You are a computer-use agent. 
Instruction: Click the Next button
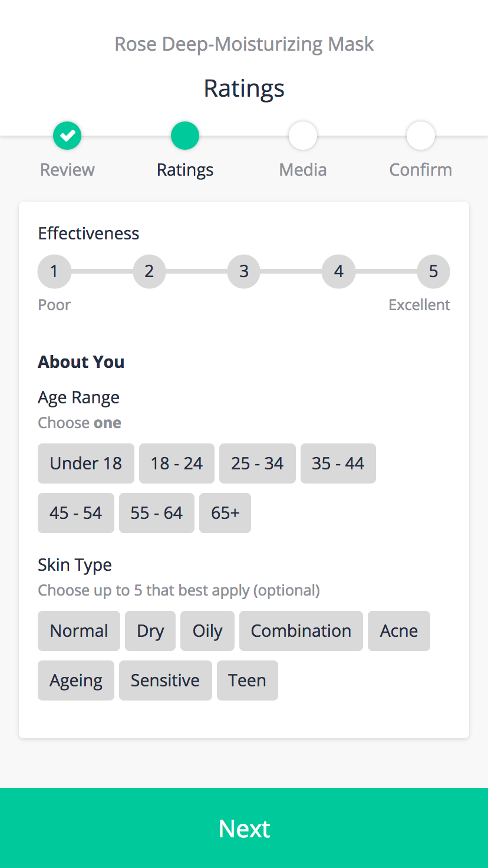point(244,828)
